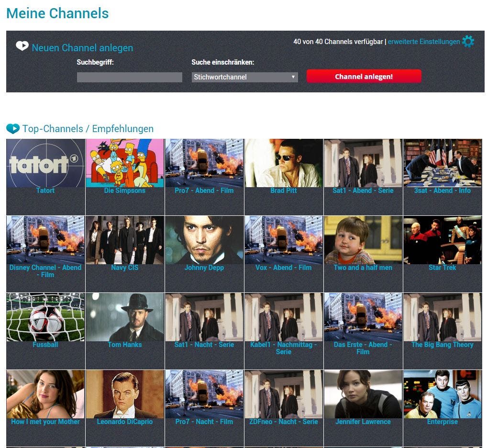Click the Suchbegriff text field
Screen dimensions: 487x448
(130, 77)
